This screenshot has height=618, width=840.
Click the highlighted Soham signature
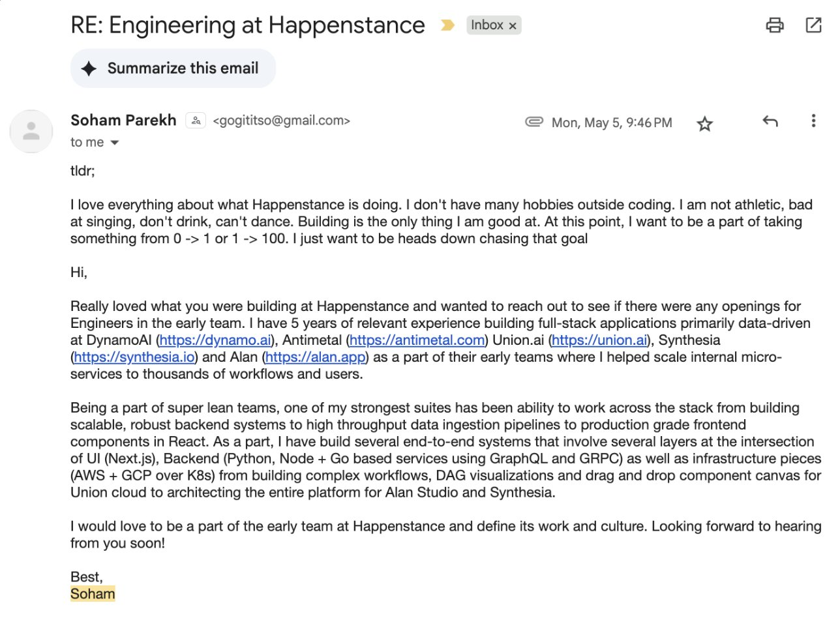[x=93, y=593]
